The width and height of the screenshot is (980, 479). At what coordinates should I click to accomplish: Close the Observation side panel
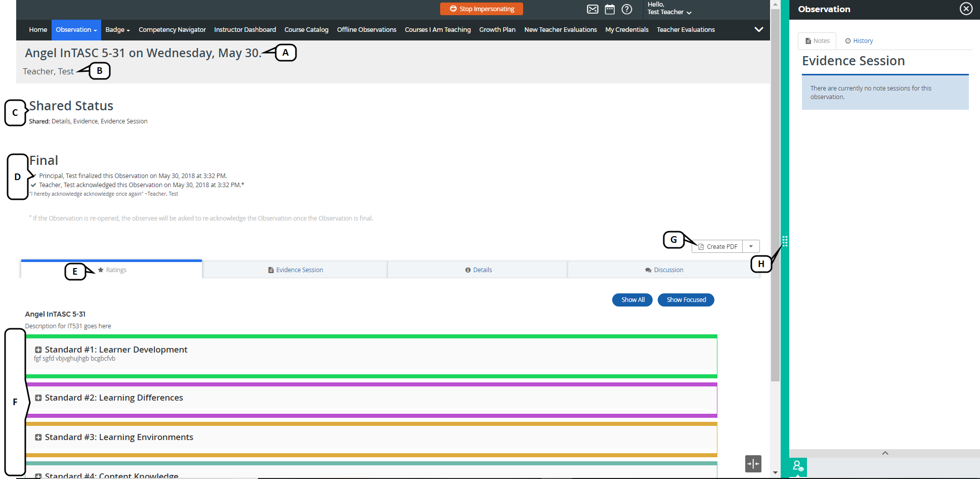(966, 9)
